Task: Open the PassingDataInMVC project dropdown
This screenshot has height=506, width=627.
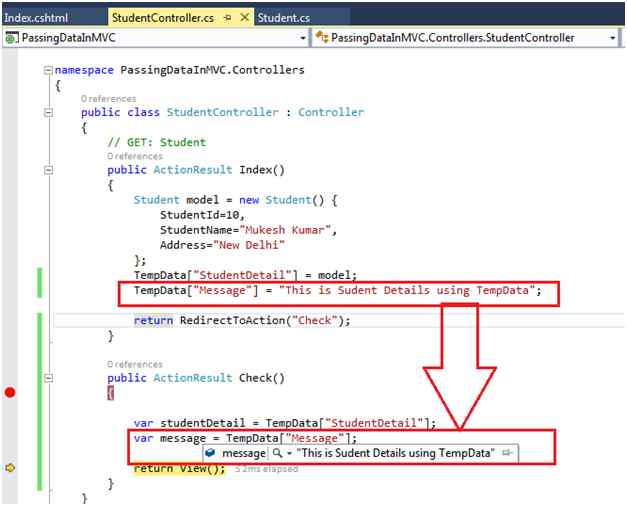Action: click(303, 38)
